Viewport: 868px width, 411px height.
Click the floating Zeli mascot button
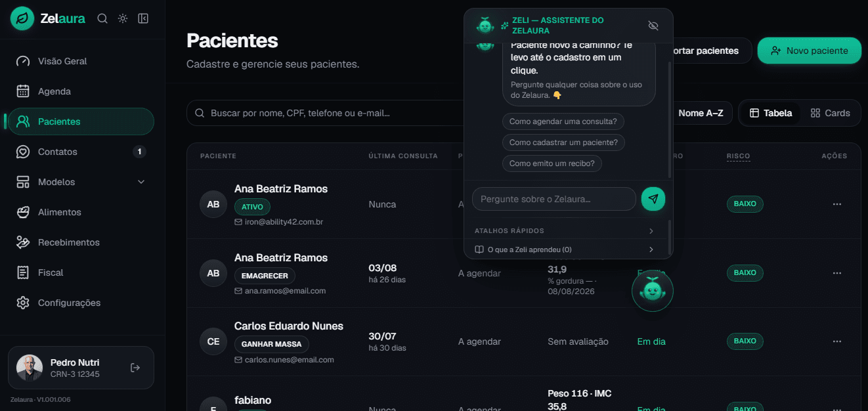tap(653, 290)
